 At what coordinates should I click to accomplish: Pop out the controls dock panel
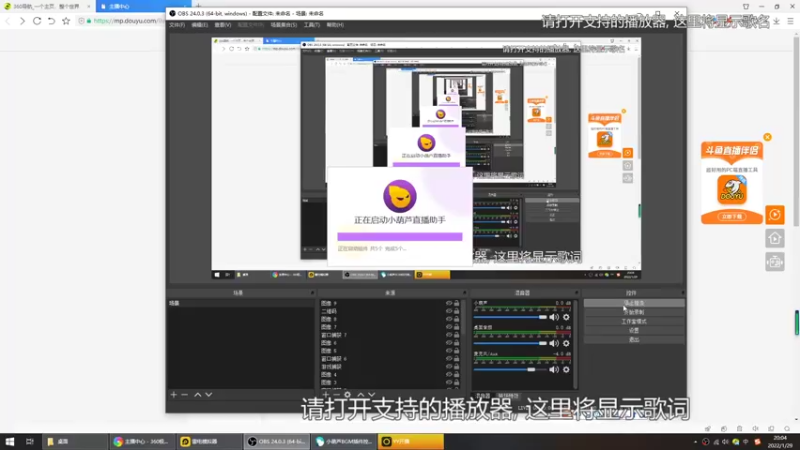point(682,293)
